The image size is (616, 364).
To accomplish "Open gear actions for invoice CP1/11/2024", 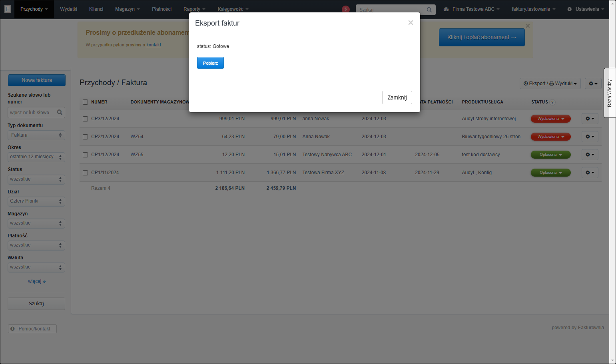I will (590, 173).
